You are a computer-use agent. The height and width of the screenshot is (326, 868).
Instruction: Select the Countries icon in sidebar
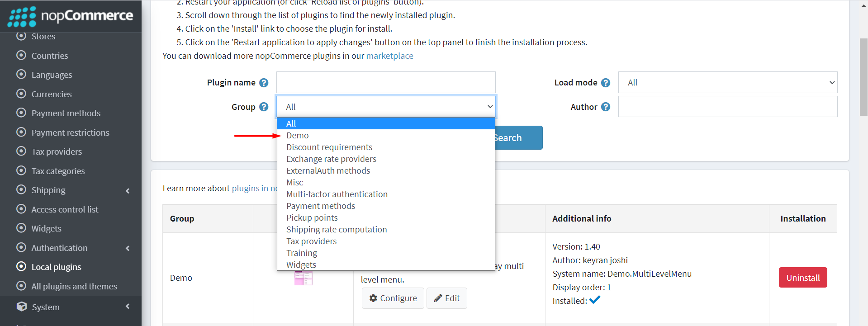(x=22, y=55)
